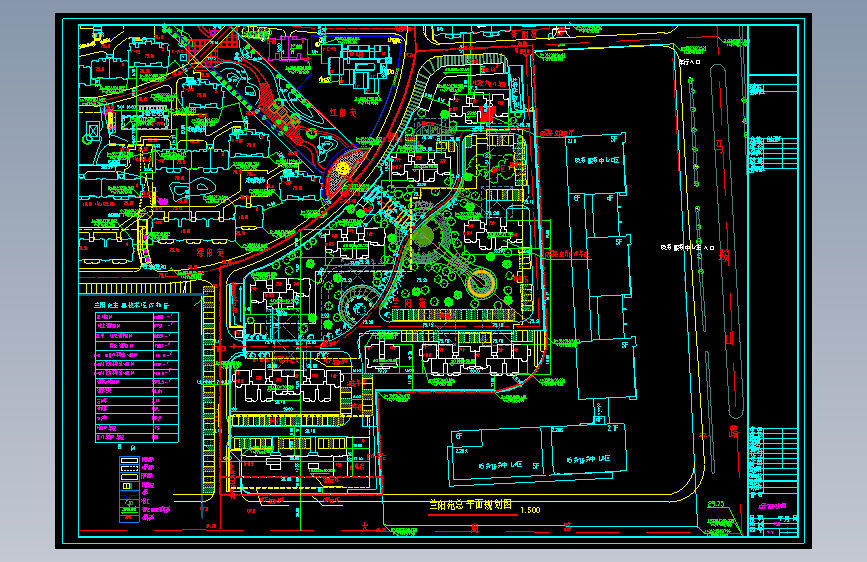Select the green 29.75 elevation value
The image size is (867, 562).
pyautogui.click(x=716, y=504)
